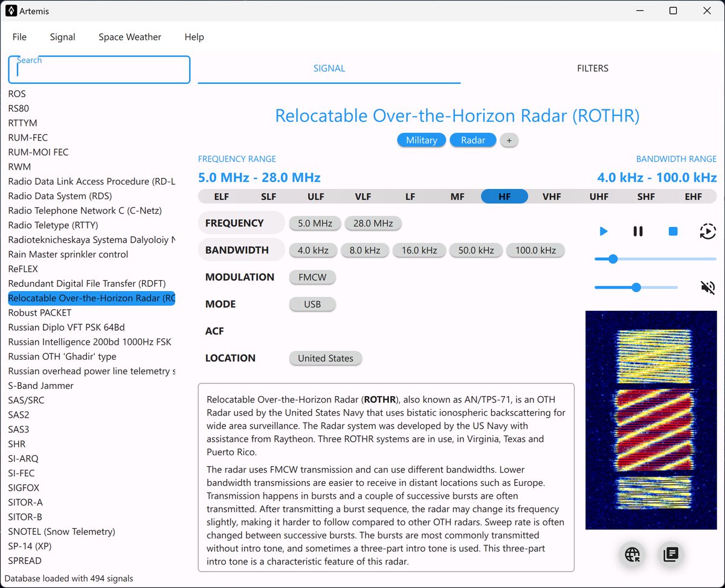Image resolution: width=725 pixels, height=588 pixels.
Task: Toggle the highlighted HF band chip
Action: point(504,196)
